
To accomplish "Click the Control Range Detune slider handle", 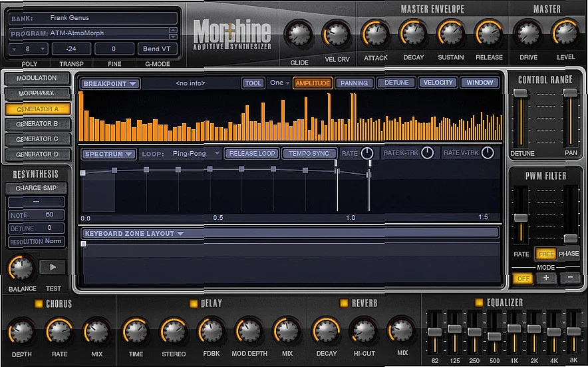I will [x=521, y=93].
